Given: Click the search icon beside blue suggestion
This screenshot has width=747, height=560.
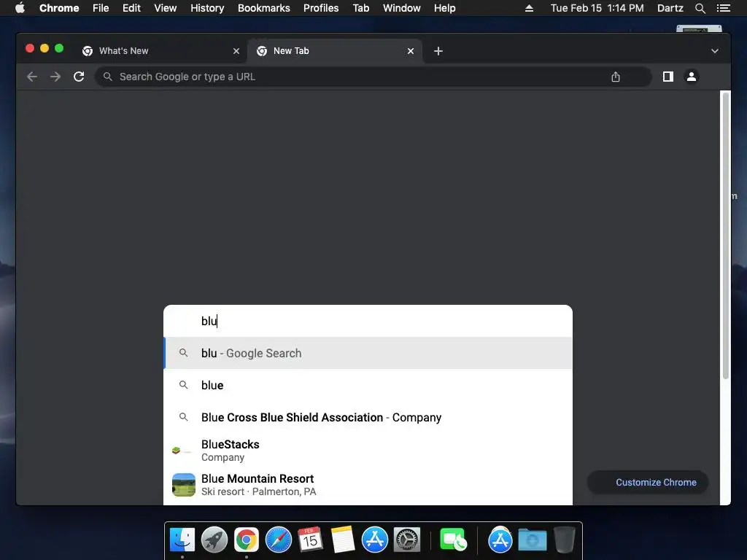Looking at the screenshot, I should [183, 385].
